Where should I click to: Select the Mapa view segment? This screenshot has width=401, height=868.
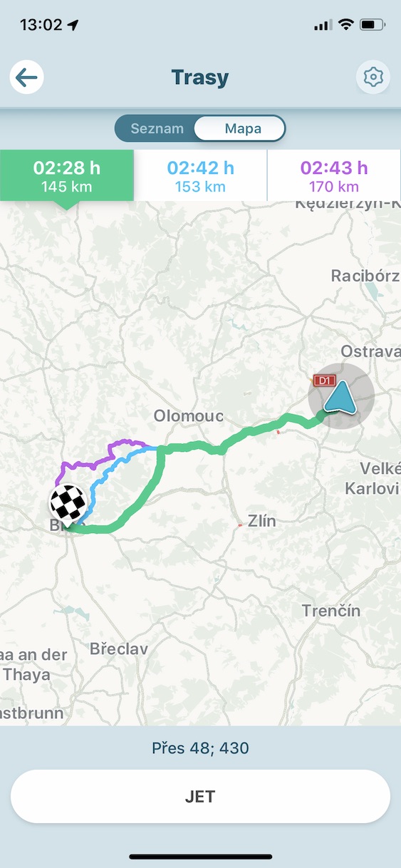[243, 129]
